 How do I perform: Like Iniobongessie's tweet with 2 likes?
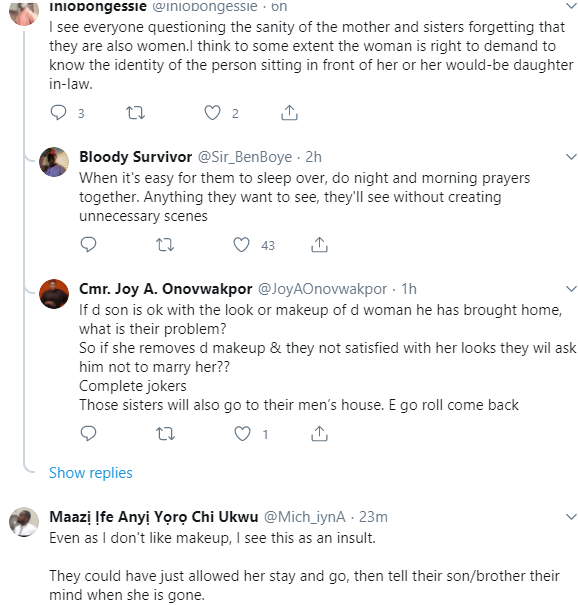pyautogui.click(x=212, y=113)
